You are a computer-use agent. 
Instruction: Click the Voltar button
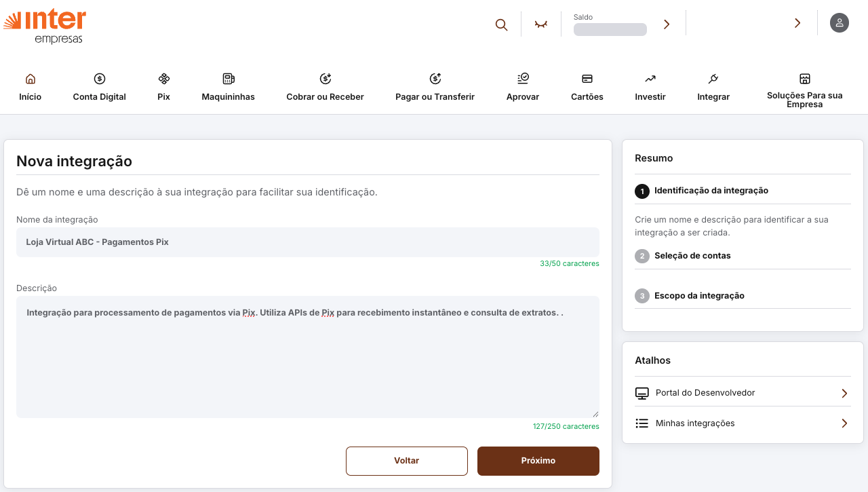pos(407,461)
